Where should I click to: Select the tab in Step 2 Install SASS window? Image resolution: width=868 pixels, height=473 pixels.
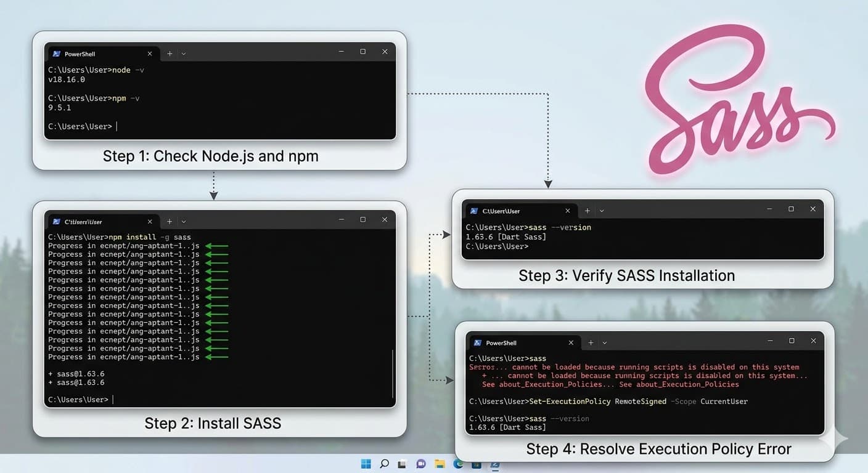(102, 222)
